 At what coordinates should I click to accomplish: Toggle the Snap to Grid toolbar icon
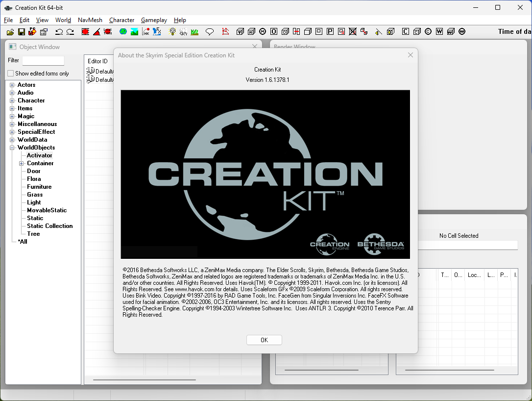tap(85, 32)
